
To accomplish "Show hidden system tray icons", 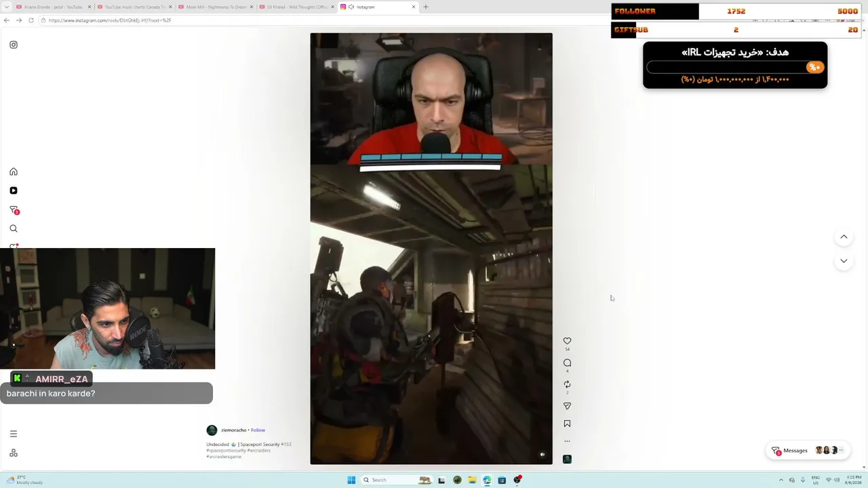I will 781,480.
